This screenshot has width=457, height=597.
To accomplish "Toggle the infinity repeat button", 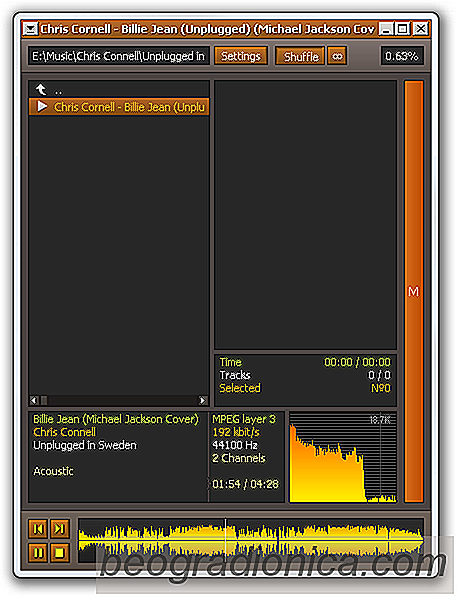I will [337, 56].
